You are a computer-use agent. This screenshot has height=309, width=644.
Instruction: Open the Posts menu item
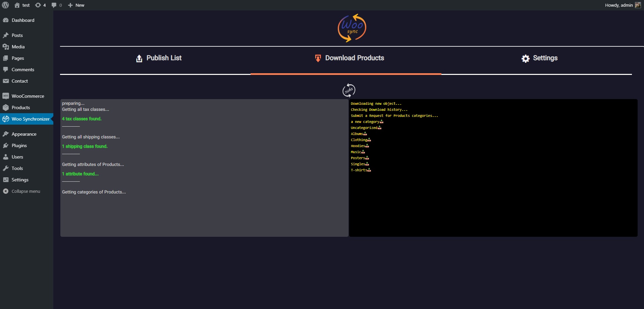click(x=26, y=35)
